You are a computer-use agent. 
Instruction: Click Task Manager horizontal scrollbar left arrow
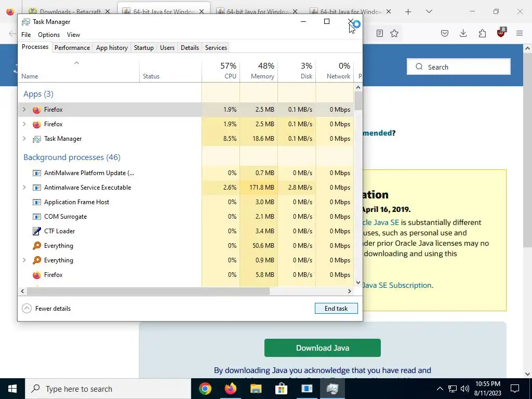pyautogui.click(x=22, y=291)
